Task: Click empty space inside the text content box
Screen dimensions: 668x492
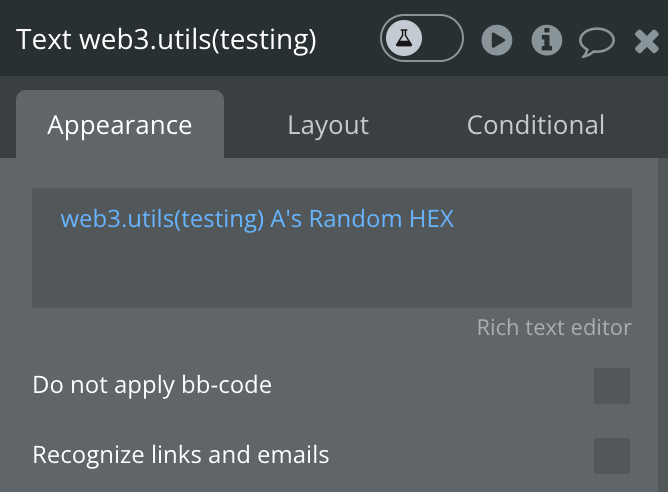Action: [x=332, y=273]
